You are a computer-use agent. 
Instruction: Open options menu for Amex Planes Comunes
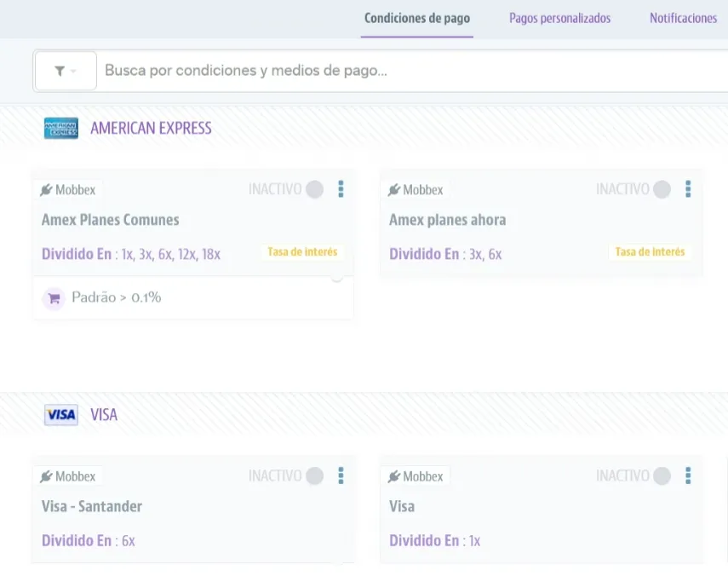[341, 189]
